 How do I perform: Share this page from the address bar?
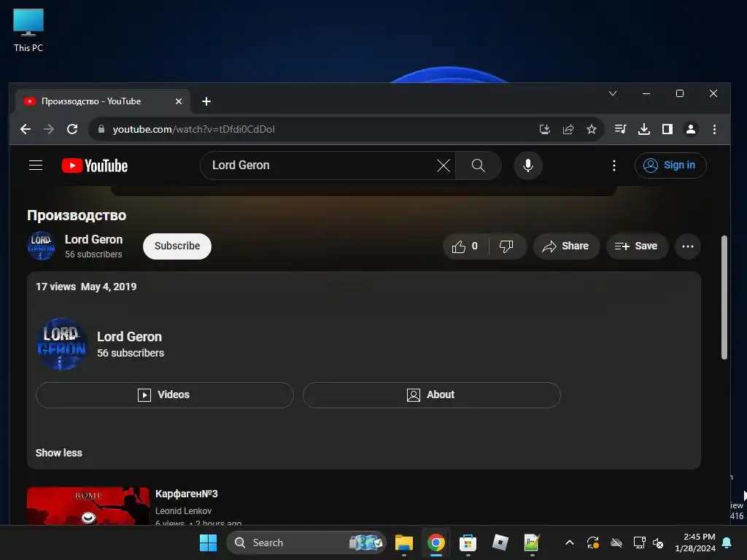pos(568,129)
